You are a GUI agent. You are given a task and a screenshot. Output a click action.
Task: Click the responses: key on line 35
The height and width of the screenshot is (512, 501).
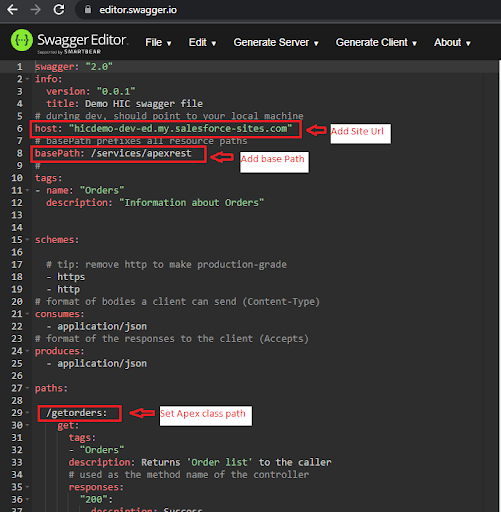tap(96, 487)
